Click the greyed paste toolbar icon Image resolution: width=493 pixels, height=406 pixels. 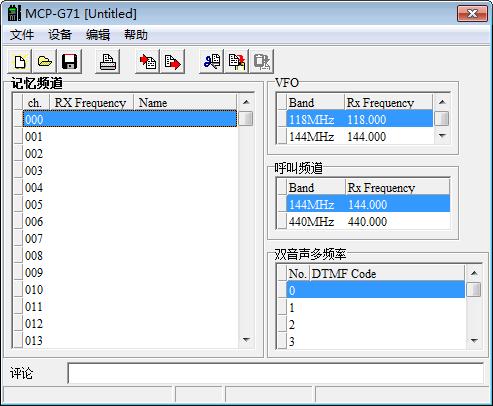262,62
